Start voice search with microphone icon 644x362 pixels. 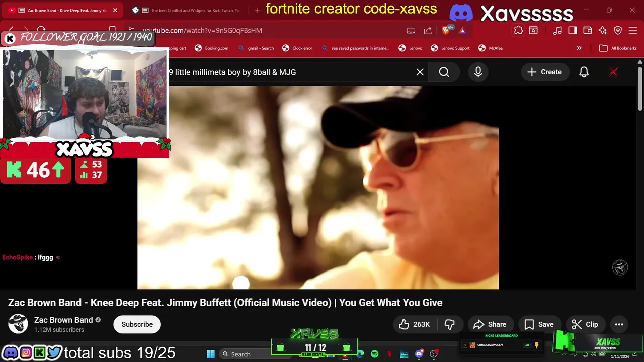tap(478, 72)
